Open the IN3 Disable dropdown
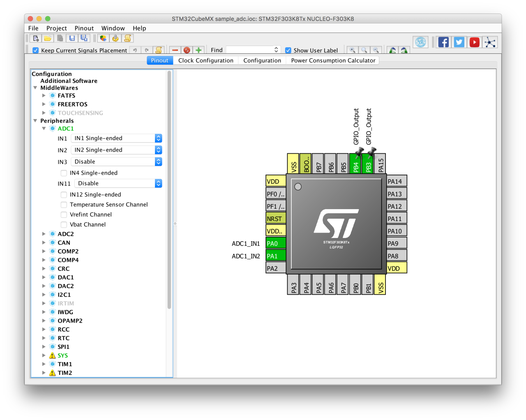The image size is (526, 420). pos(117,162)
